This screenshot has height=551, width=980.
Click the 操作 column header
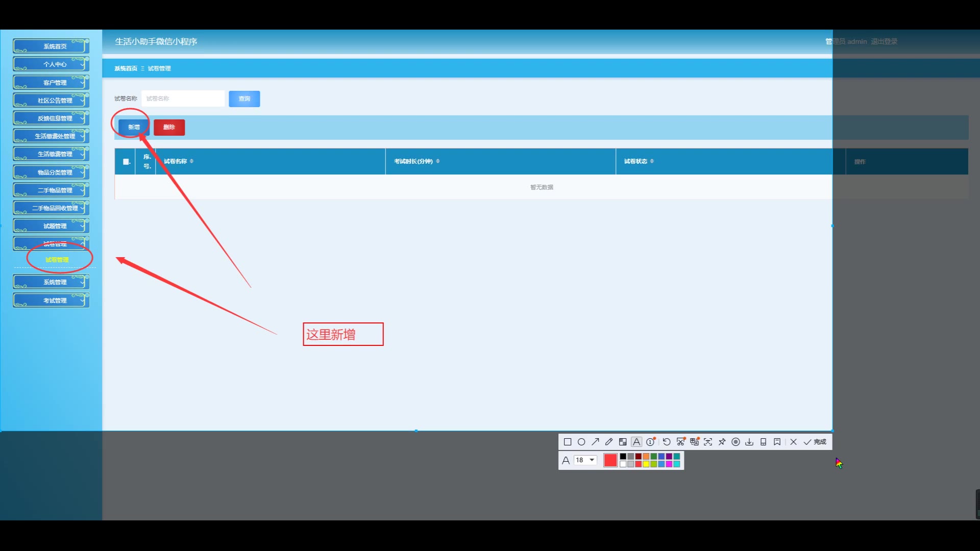click(x=860, y=162)
